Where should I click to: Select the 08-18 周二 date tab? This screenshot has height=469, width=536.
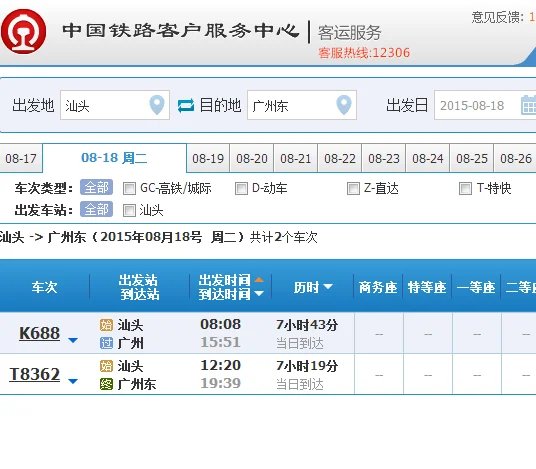tap(115, 158)
